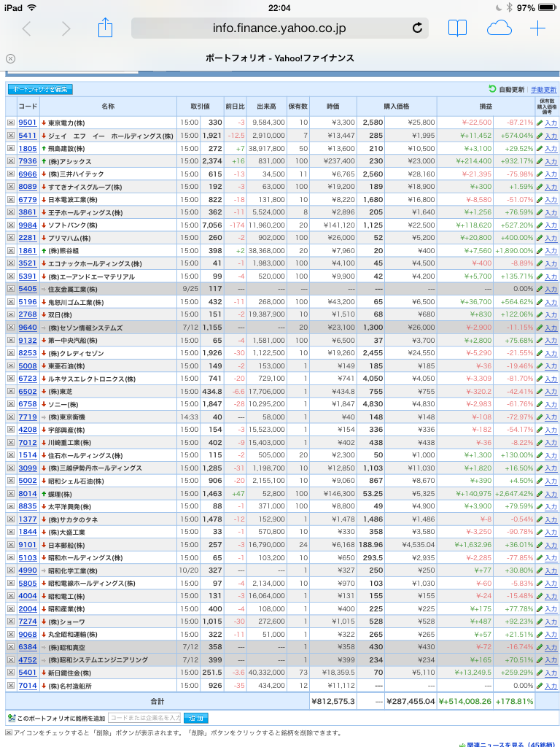Image resolution: width=560 pixels, height=747 pixels.
Task: Click the 損益 column header
Action: (486, 107)
